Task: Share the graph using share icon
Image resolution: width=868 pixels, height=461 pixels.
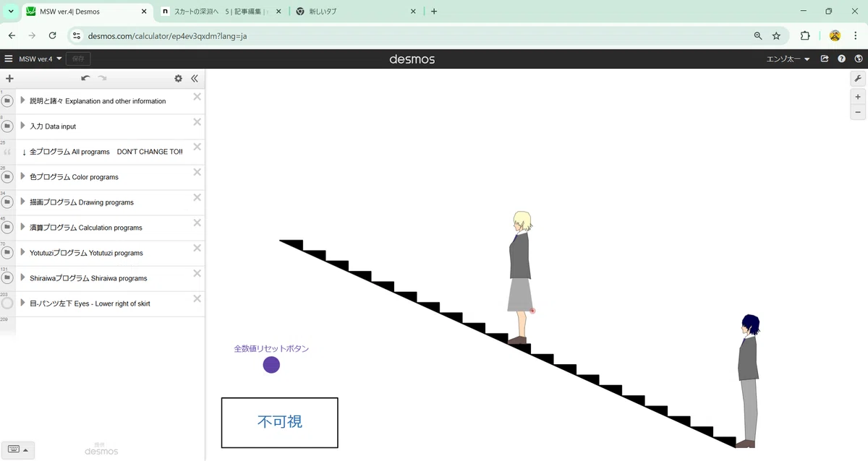Action: point(825,59)
